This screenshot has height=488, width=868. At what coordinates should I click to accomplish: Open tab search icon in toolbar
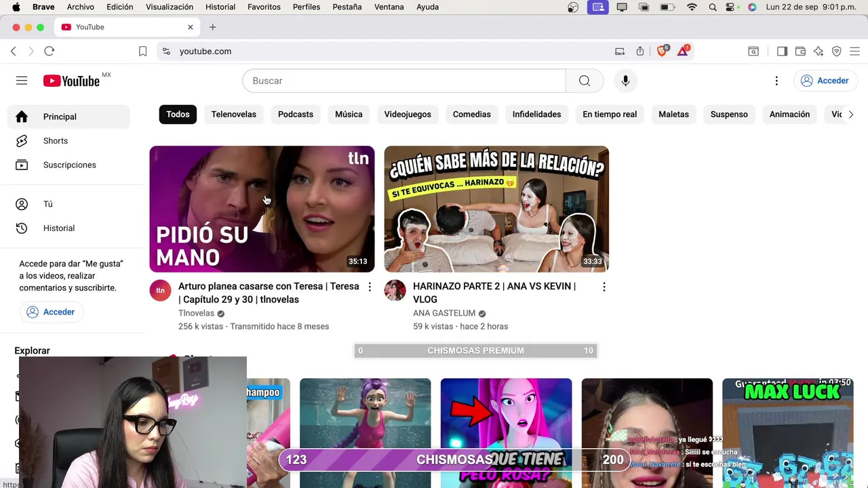(753, 51)
